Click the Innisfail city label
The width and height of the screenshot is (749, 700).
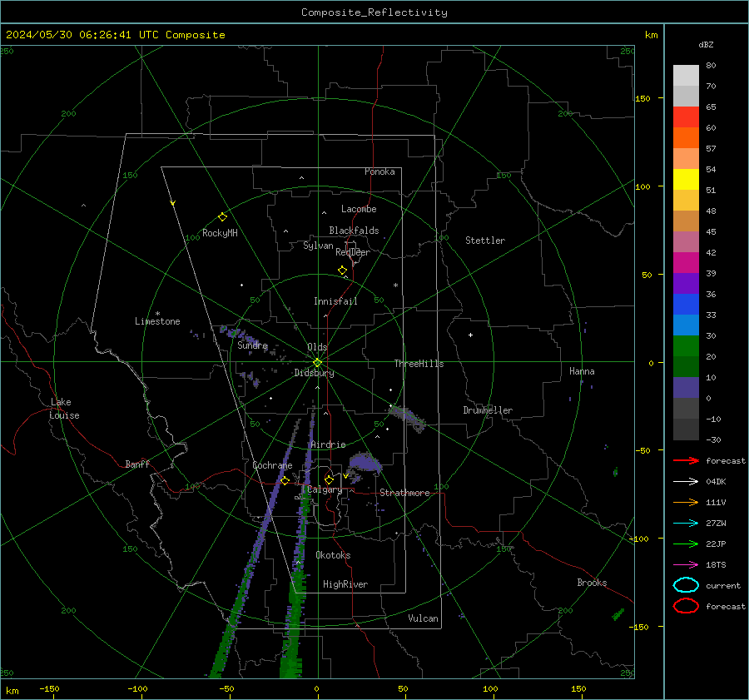(x=335, y=301)
